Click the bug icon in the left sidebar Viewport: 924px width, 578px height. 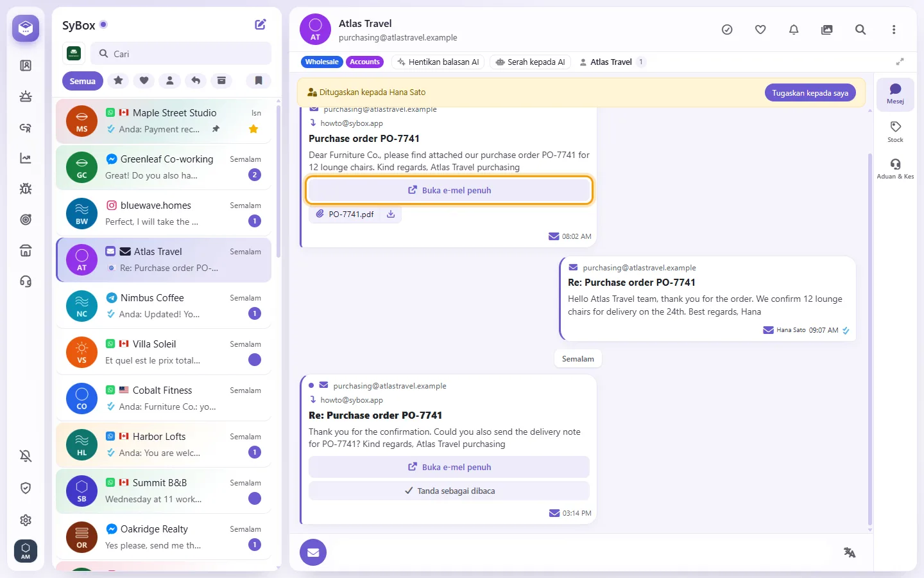[26, 189]
